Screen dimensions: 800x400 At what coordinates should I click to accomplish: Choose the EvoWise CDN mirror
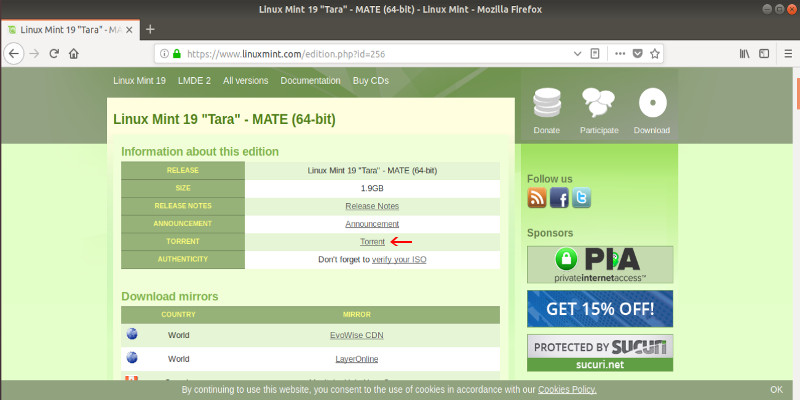point(357,335)
